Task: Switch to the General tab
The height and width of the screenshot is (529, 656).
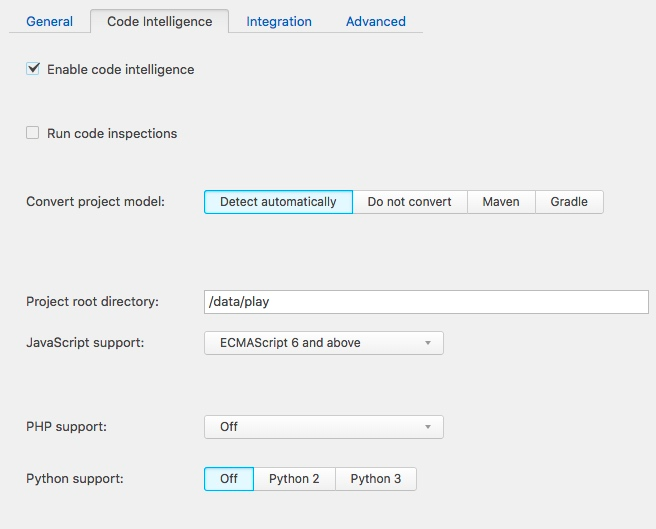Action: tap(49, 21)
